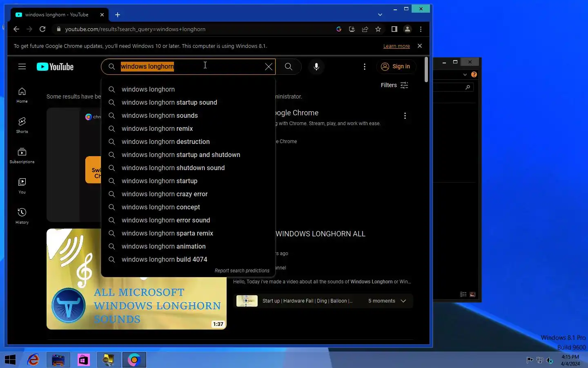Image resolution: width=588 pixels, height=368 pixels.
Task: Go to Home in the YouTube sidebar
Action: coord(22,95)
